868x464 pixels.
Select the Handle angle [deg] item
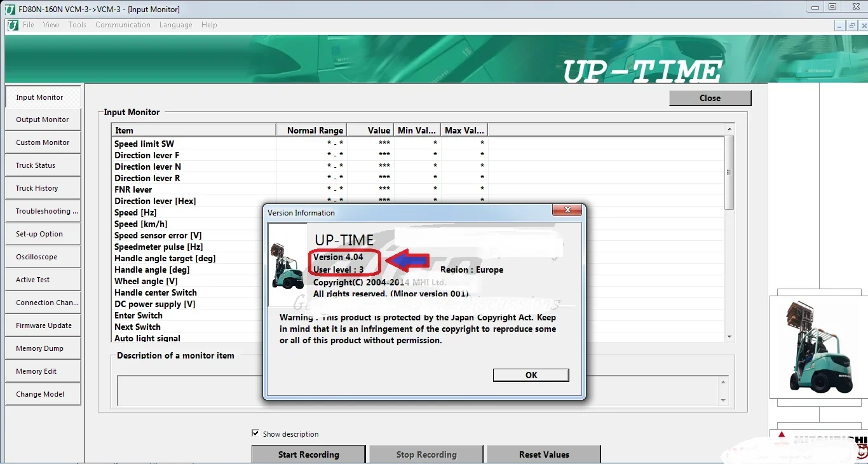(152, 270)
